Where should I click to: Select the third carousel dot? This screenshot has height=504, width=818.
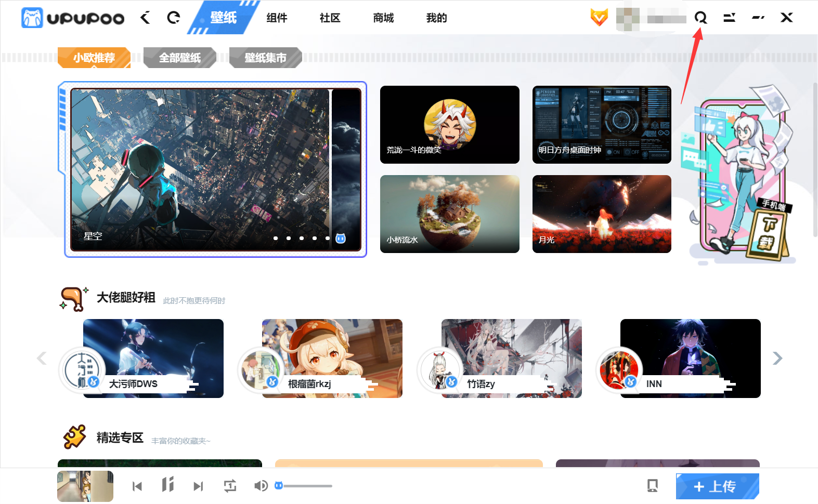(x=302, y=238)
